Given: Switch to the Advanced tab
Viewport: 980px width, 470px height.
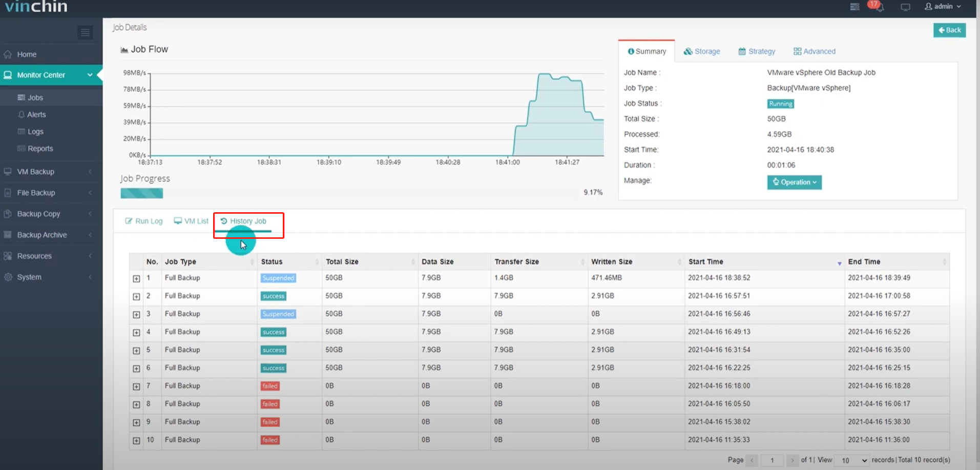Looking at the screenshot, I should [x=814, y=51].
